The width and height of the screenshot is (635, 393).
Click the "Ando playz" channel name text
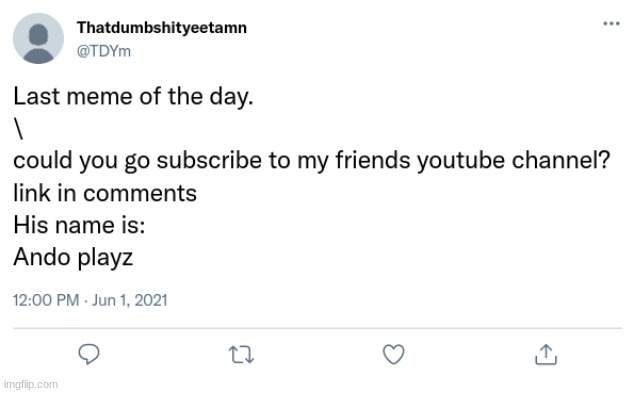73,258
